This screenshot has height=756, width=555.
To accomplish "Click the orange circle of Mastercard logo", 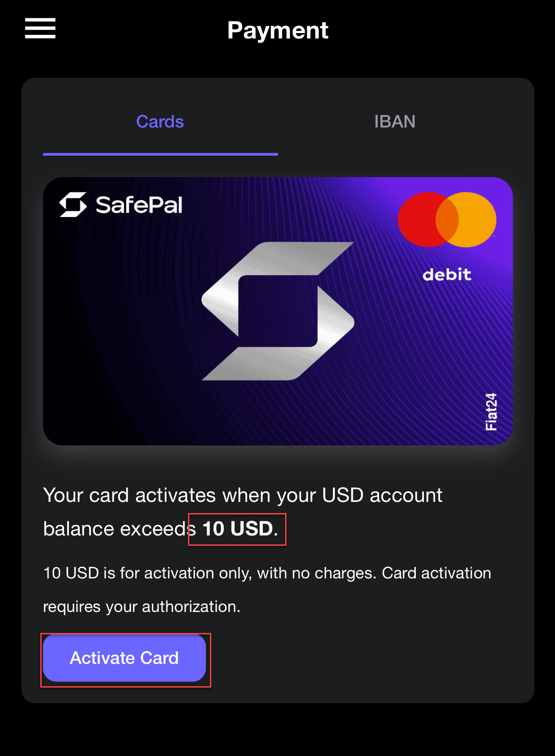I will click(x=474, y=220).
